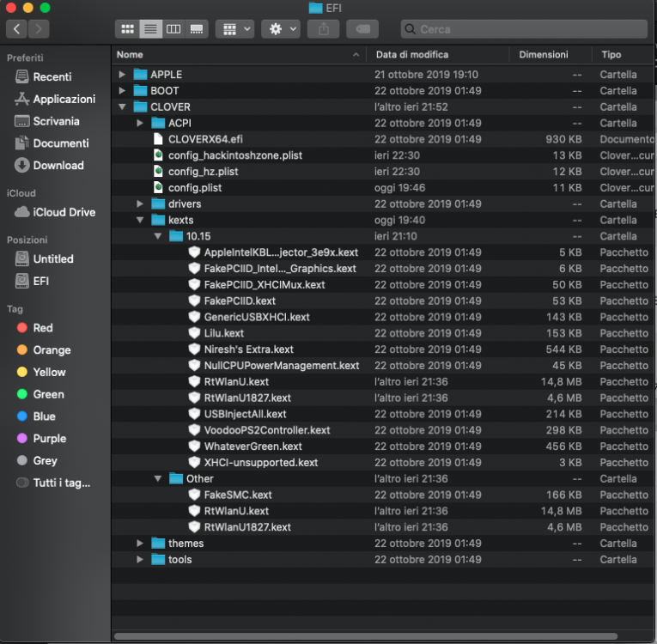Open the group-by arrangement dropdown

pyautogui.click(x=234, y=29)
